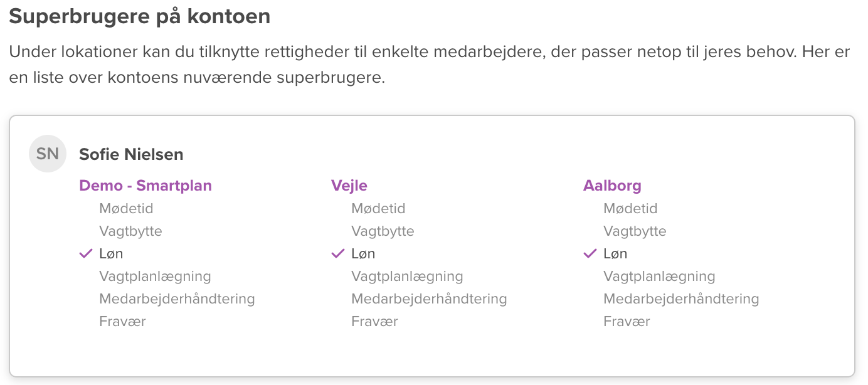Image resolution: width=868 pixels, height=385 pixels.
Task: Open the Aalborg location link
Action: click(x=612, y=186)
